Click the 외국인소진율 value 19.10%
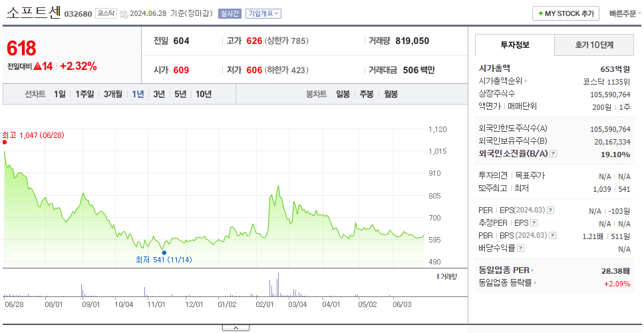 click(615, 155)
